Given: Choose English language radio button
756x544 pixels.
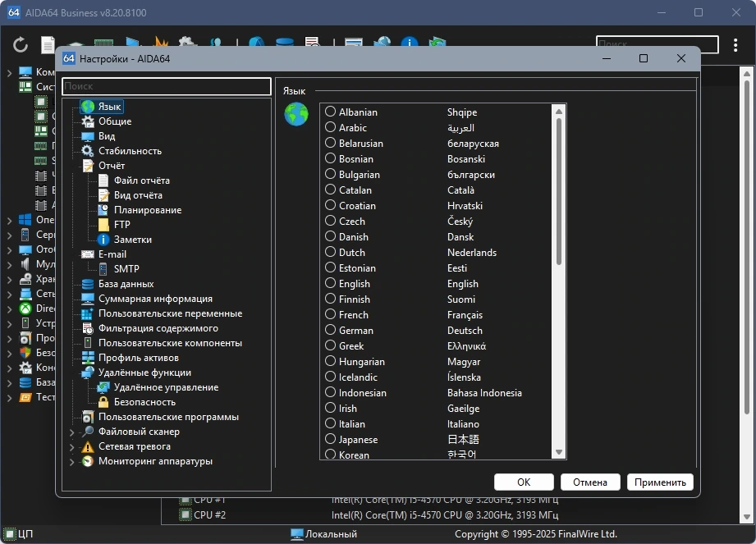Looking at the screenshot, I should [x=330, y=283].
